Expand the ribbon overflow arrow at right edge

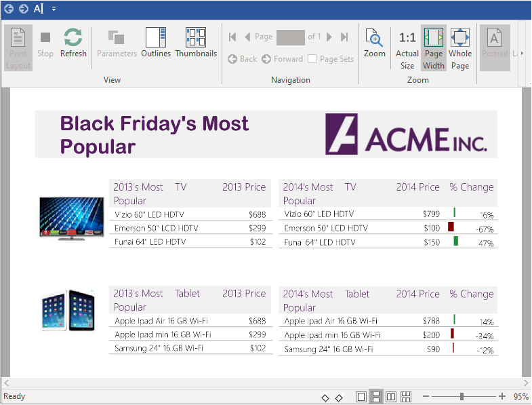point(522,53)
